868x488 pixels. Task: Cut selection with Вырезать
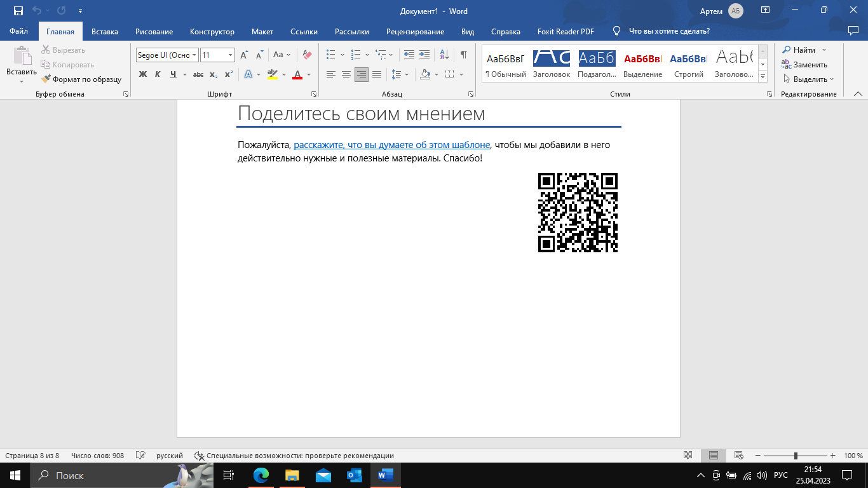point(64,50)
